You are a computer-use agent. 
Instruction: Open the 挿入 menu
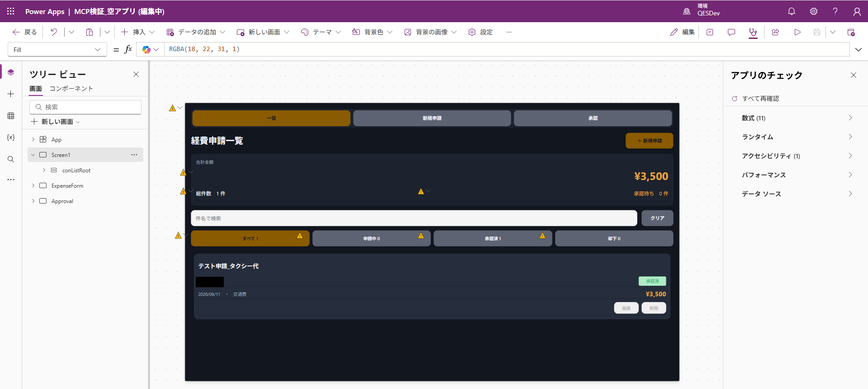tap(138, 32)
